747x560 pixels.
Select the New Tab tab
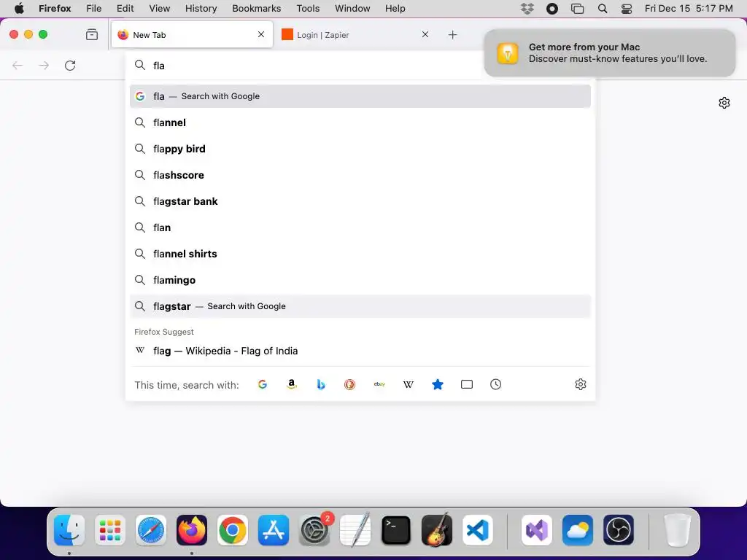pos(192,35)
